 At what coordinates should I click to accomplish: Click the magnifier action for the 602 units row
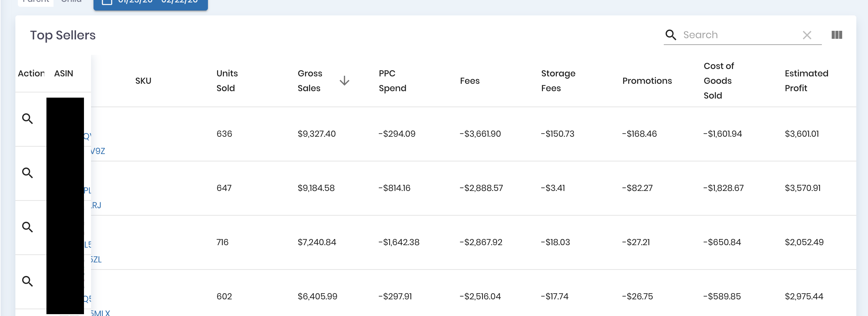tap(27, 281)
